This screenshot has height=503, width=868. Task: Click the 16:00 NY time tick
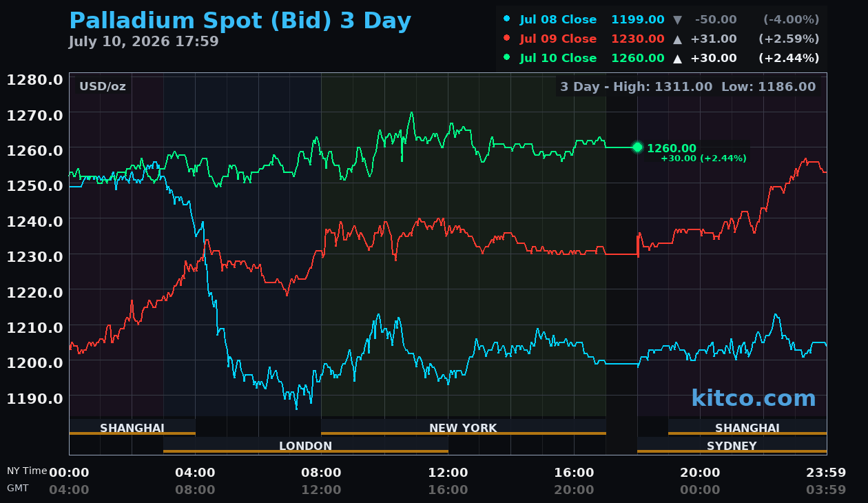(x=574, y=473)
